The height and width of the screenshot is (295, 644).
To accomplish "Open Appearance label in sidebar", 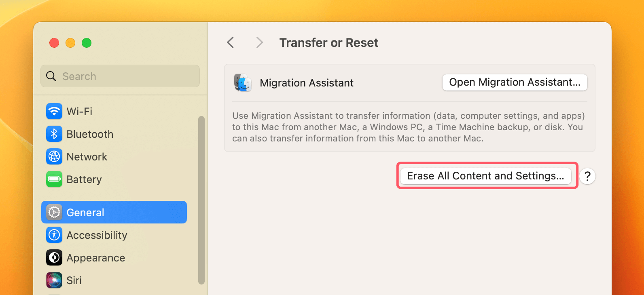I will point(96,258).
